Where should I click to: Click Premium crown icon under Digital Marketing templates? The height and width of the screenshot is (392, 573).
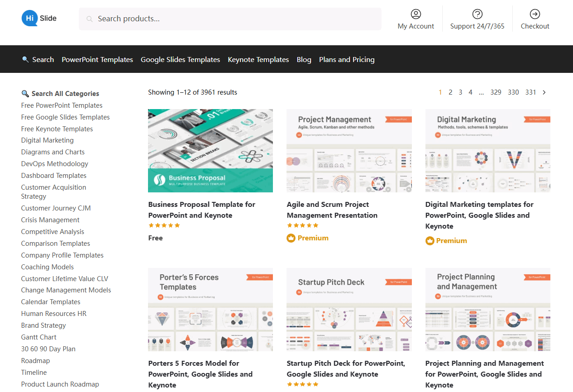(430, 241)
